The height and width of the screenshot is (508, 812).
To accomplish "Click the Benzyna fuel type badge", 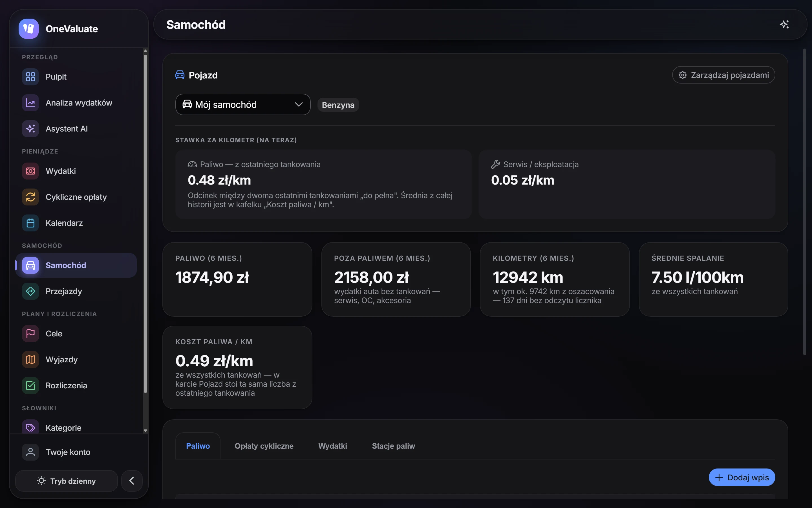I will click(338, 105).
